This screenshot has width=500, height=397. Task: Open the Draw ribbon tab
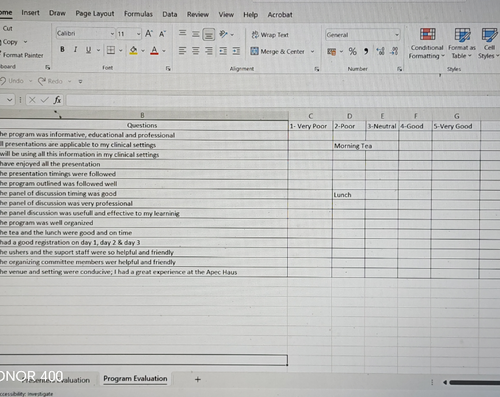click(x=57, y=13)
